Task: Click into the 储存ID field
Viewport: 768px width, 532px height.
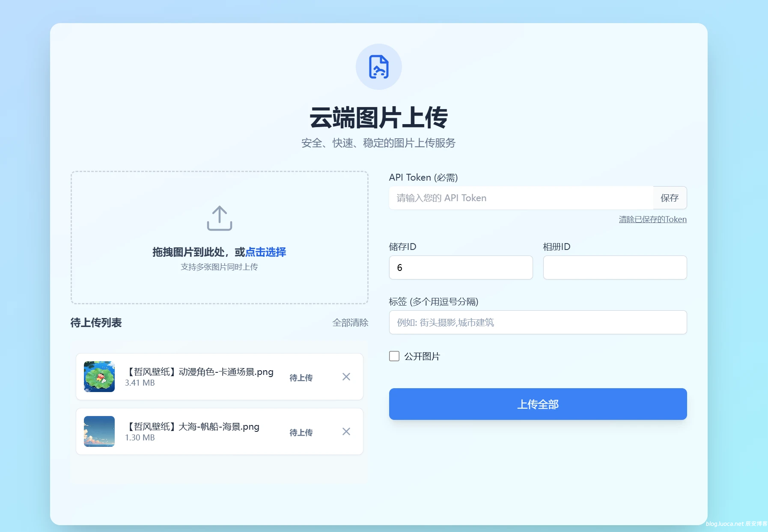Action: pos(461,267)
